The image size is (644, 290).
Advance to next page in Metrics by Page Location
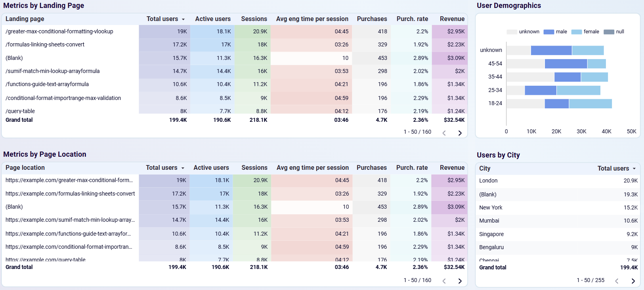click(x=460, y=281)
